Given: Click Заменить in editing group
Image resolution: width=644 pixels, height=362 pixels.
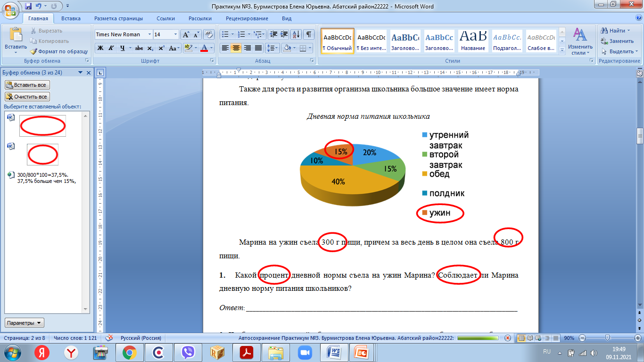Looking at the screenshot, I should click(x=618, y=41).
